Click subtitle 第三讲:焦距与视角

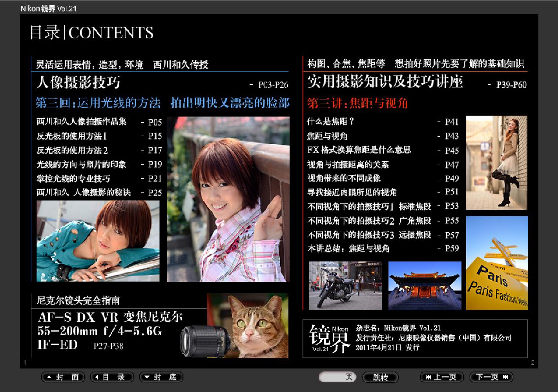coord(357,103)
